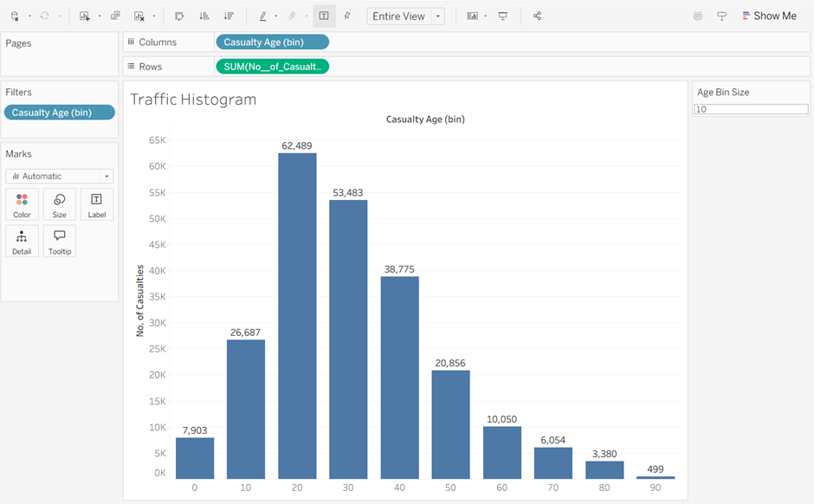Open the Color marks card
The image size is (814, 504).
[x=22, y=205]
